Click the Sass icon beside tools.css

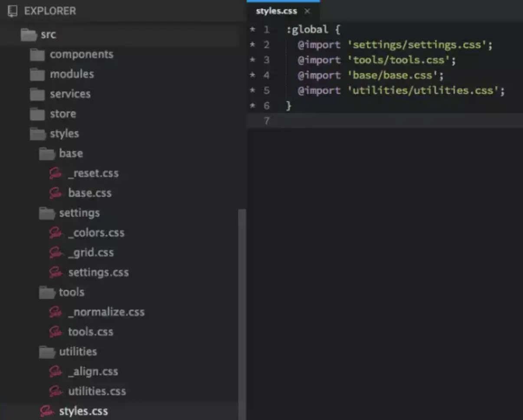(56, 332)
